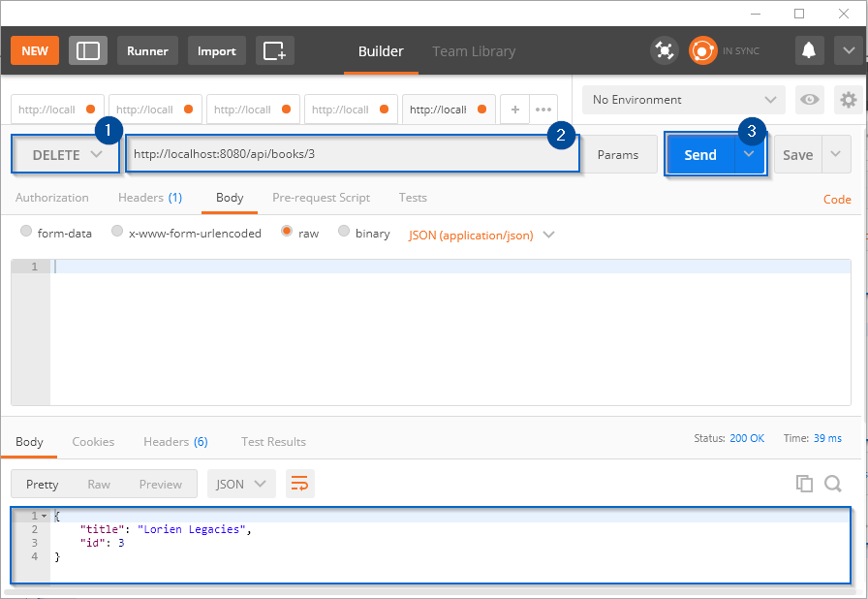Open the Pre-request Script tab

click(321, 198)
